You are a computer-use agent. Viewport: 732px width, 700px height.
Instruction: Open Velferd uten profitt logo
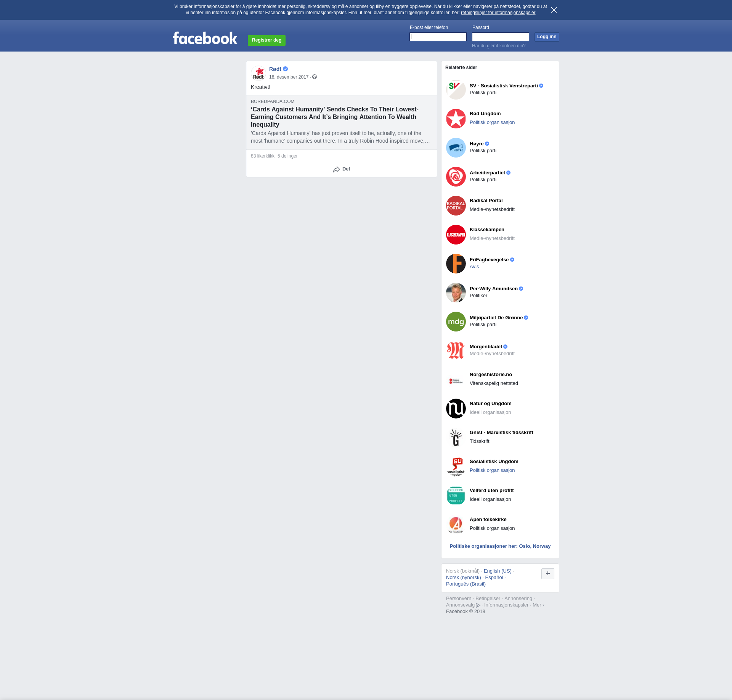pyautogui.click(x=456, y=496)
